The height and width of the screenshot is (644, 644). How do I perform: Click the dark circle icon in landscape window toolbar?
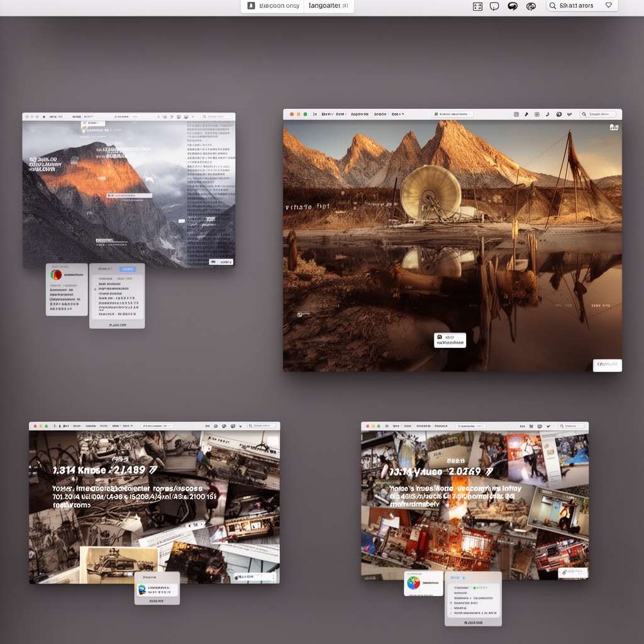[x=558, y=114]
